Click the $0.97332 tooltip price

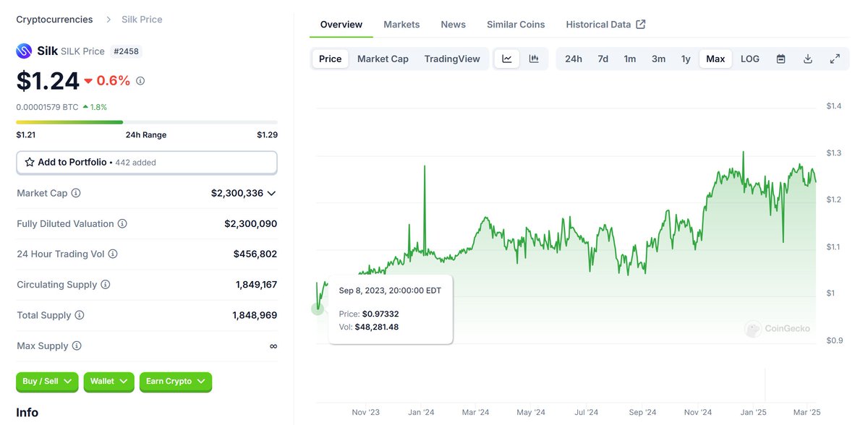point(380,314)
